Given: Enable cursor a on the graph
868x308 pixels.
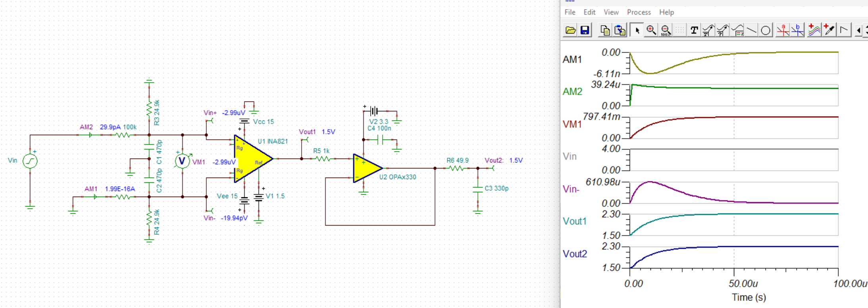Looking at the screenshot, I should pyautogui.click(x=783, y=30).
